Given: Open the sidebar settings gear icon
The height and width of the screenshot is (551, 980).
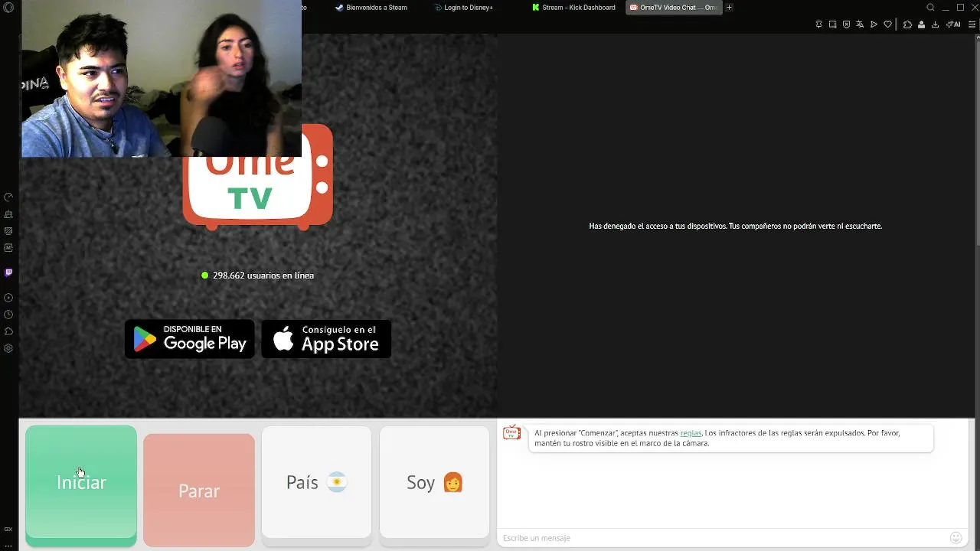Looking at the screenshot, I should click(x=8, y=348).
